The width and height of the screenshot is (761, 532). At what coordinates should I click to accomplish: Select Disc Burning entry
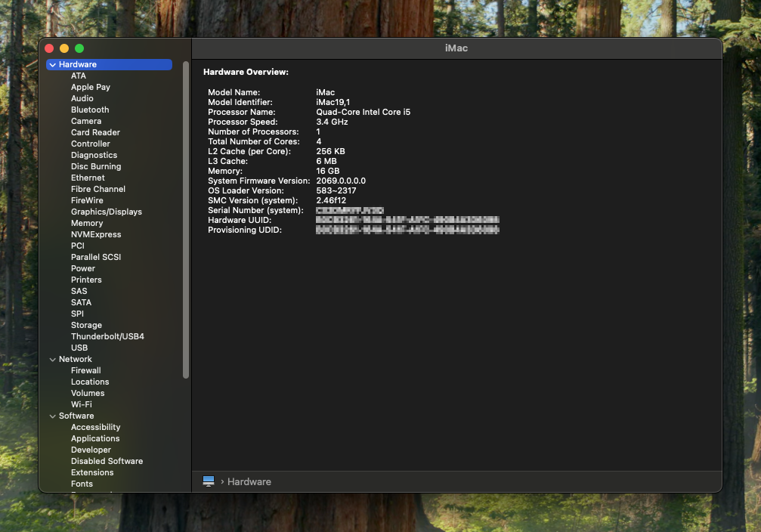tap(96, 166)
